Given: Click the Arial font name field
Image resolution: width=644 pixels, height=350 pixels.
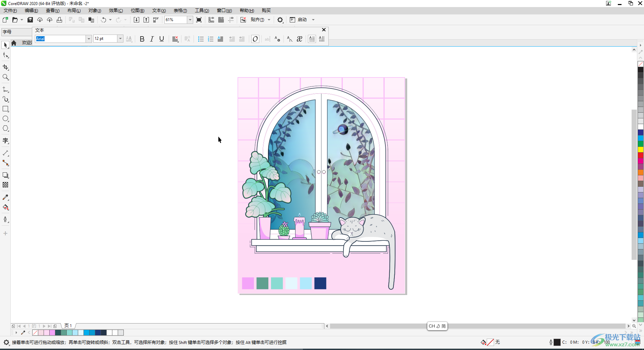Looking at the screenshot, I should [x=60, y=39].
